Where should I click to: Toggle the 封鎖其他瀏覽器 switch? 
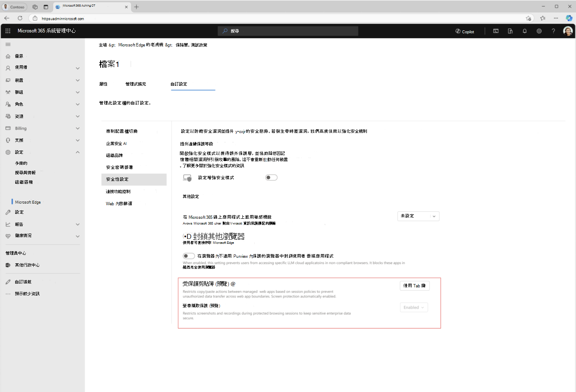(187, 236)
